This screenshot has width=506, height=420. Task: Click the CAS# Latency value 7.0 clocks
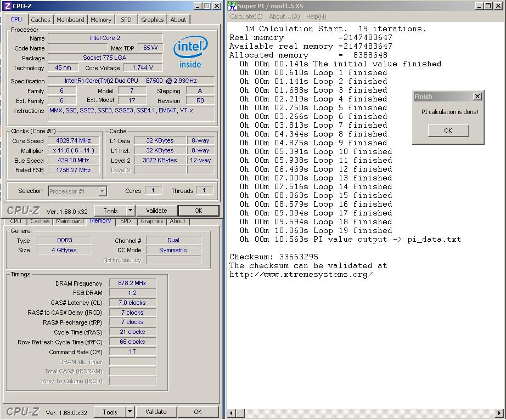pyautogui.click(x=132, y=303)
